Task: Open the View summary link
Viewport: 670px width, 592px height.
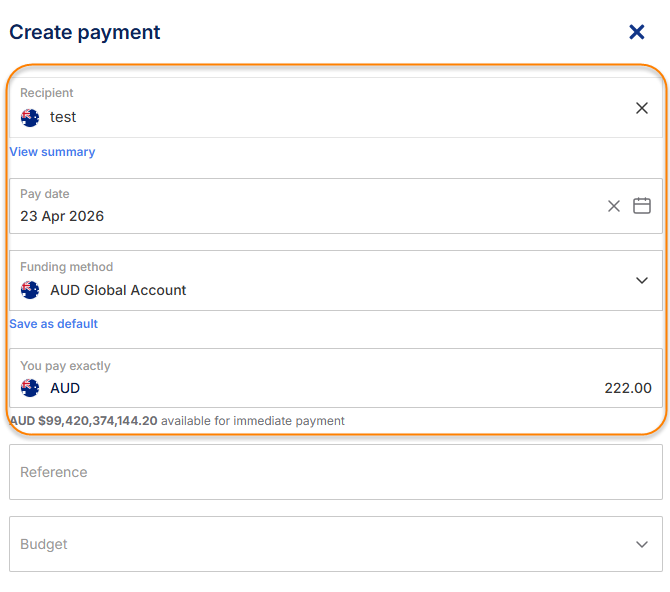Action: [x=52, y=152]
